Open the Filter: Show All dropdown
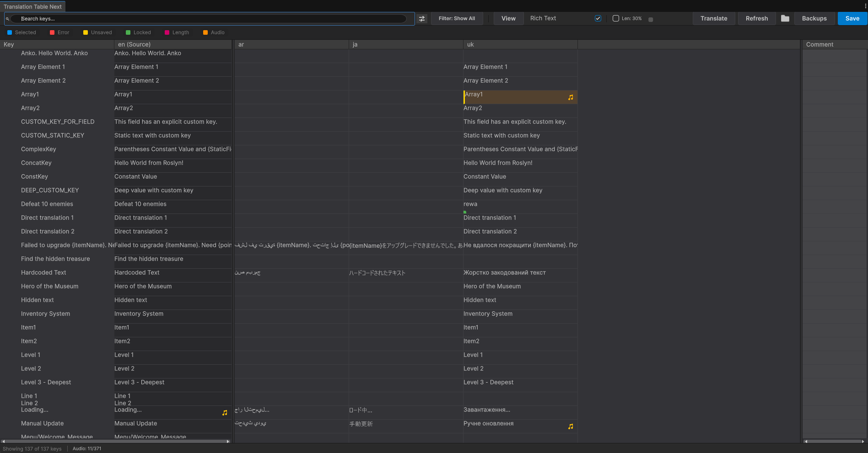 (x=457, y=18)
